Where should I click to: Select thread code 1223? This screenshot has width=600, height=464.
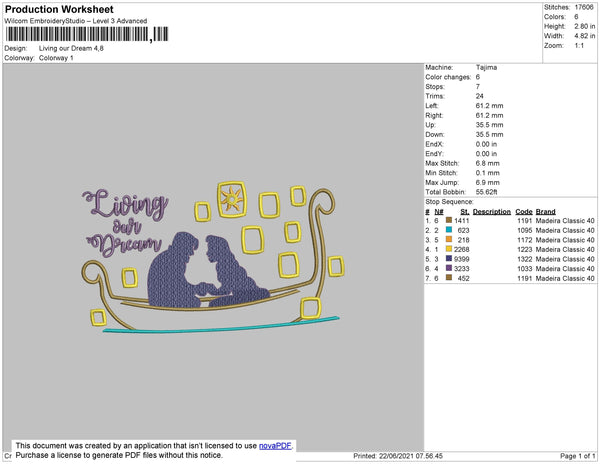pyautogui.click(x=525, y=249)
